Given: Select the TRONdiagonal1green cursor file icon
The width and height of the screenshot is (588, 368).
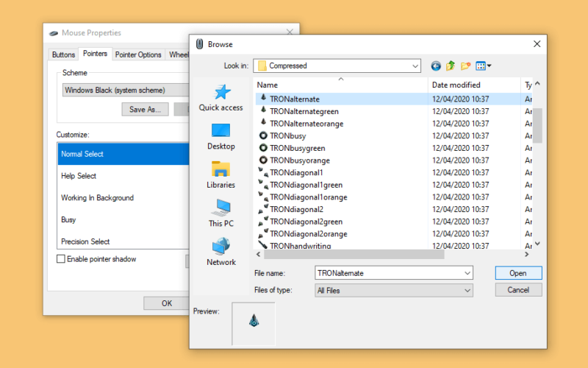Looking at the screenshot, I should click(x=263, y=185).
